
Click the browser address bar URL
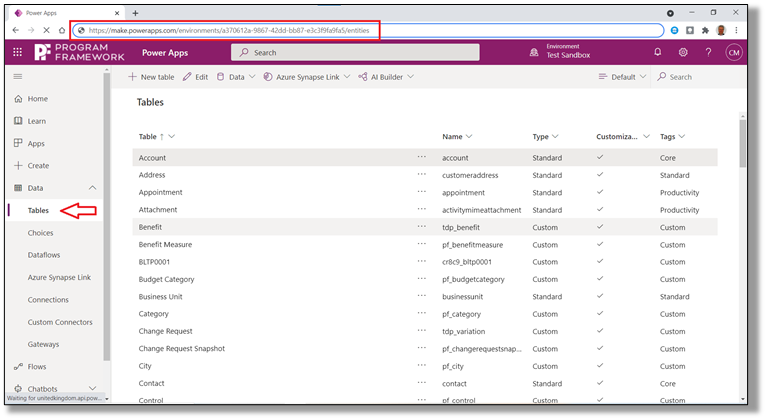229,30
